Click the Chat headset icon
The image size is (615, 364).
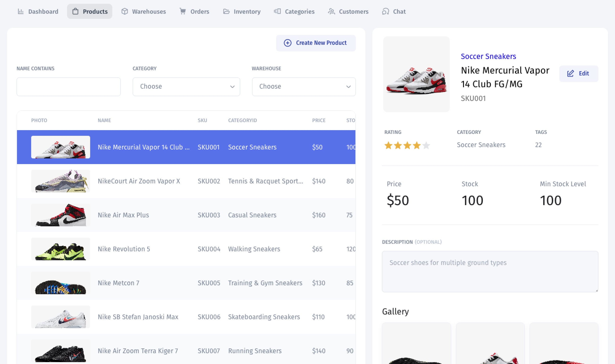[x=385, y=12]
